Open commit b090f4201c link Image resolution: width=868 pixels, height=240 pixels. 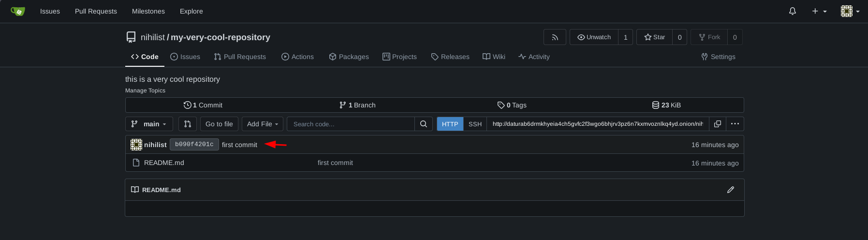tap(194, 144)
